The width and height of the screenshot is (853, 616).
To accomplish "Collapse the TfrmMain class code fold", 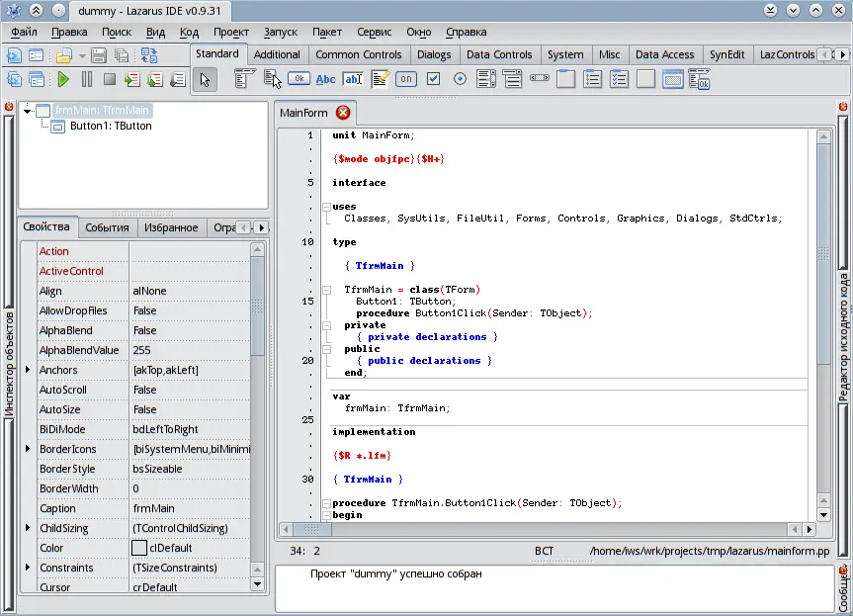I will (x=326, y=290).
